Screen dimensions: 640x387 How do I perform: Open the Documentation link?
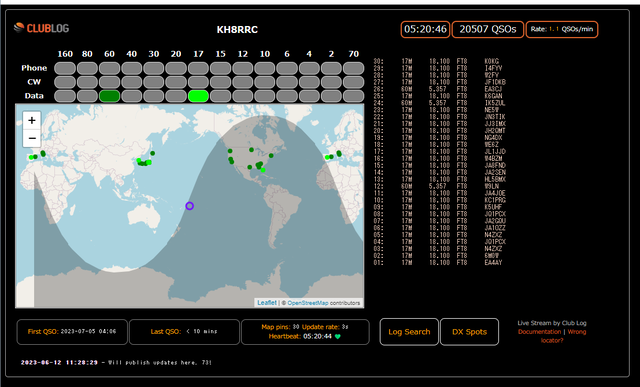tap(540, 332)
